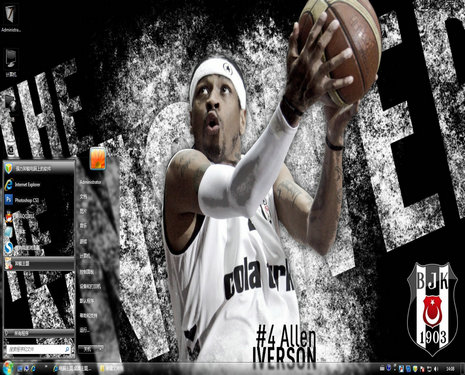
Task: Switch to the Internet Explorer taskbar window
Action: point(73,369)
